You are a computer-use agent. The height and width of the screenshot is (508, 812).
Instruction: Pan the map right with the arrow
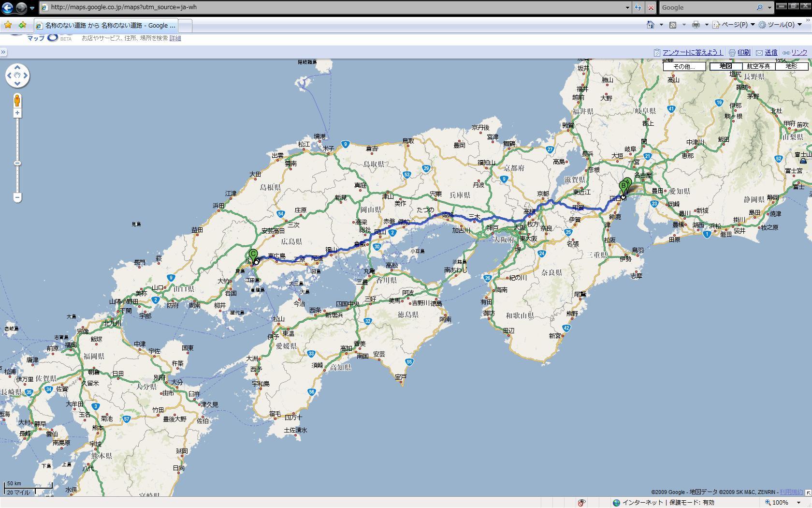tap(26, 75)
